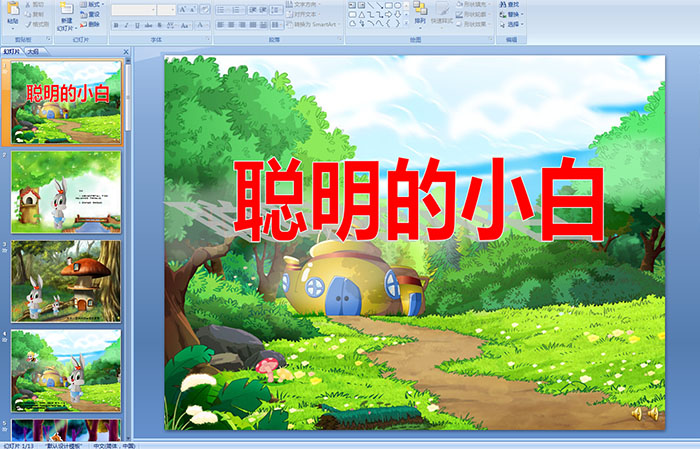The image size is (700, 449).
Task: Clear all formatting icon in font group
Action: click(x=205, y=9)
